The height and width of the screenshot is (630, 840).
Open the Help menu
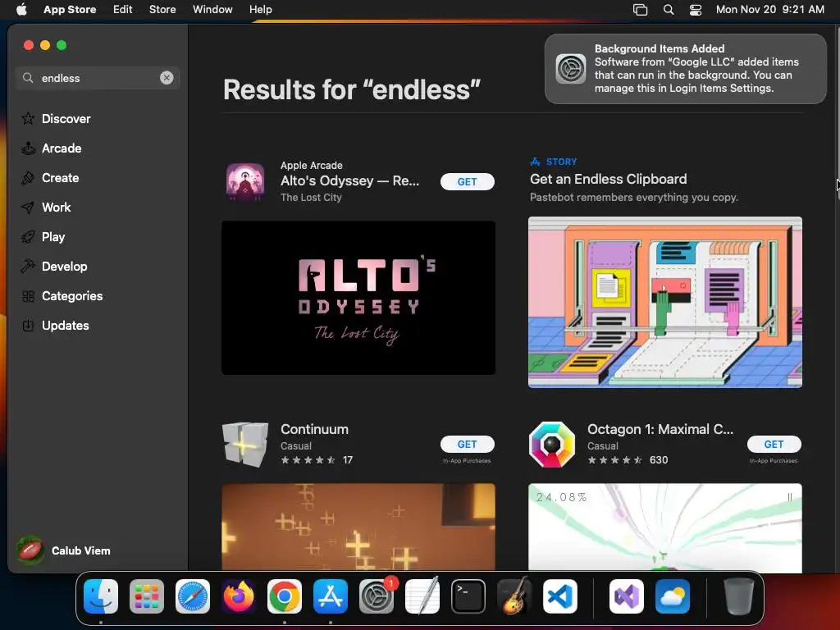pos(260,9)
